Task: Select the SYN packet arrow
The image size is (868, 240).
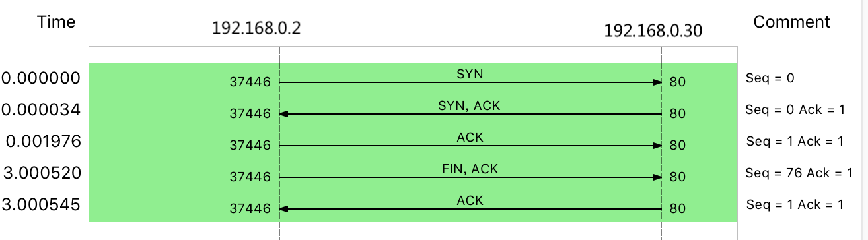Action: tap(470, 82)
